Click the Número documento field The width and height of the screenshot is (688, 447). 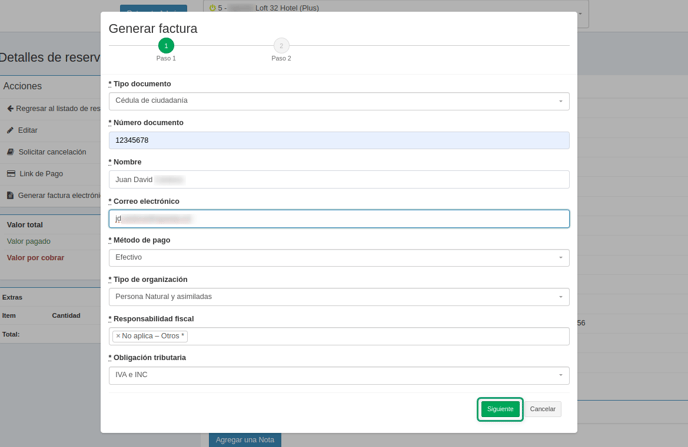(338, 140)
